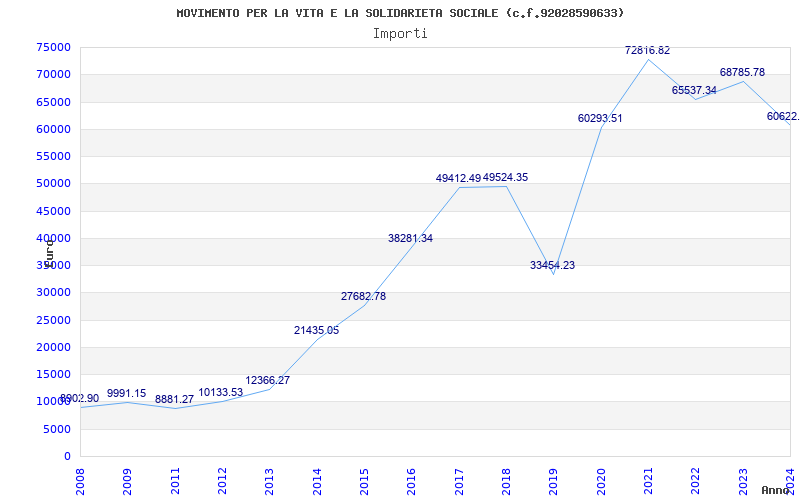Image resolution: width=800 pixels, height=500 pixels.
Task: Select the 2017 x-axis year label
Action: [x=459, y=482]
